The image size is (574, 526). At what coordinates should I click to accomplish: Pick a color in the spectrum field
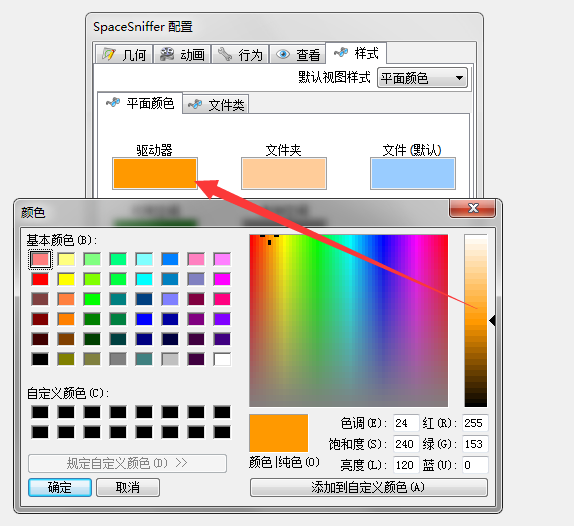pyautogui.click(x=348, y=321)
